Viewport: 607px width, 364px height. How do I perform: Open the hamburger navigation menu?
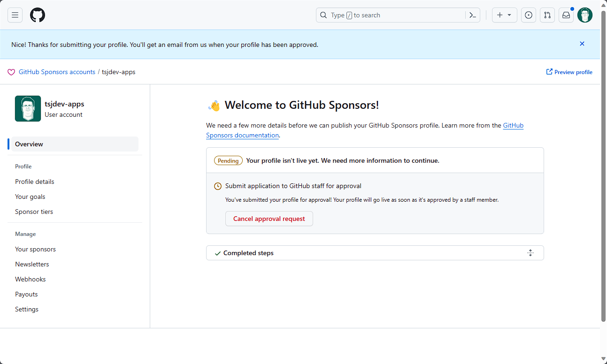(15, 15)
